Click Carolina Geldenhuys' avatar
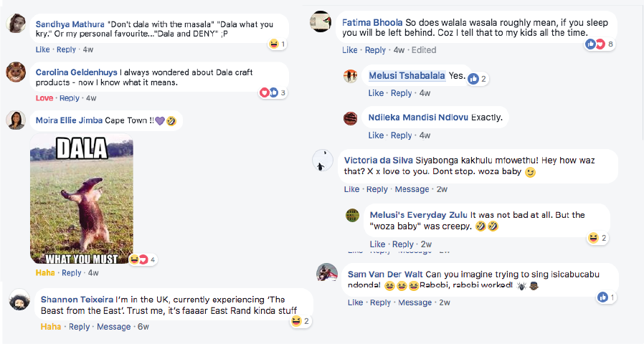This screenshot has height=344, width=644. coord(16,72)
